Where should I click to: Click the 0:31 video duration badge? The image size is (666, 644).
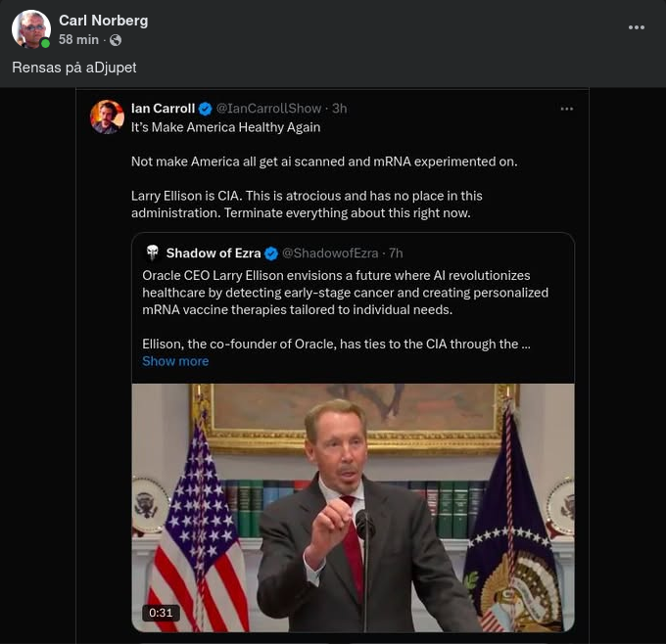(160, 613)
